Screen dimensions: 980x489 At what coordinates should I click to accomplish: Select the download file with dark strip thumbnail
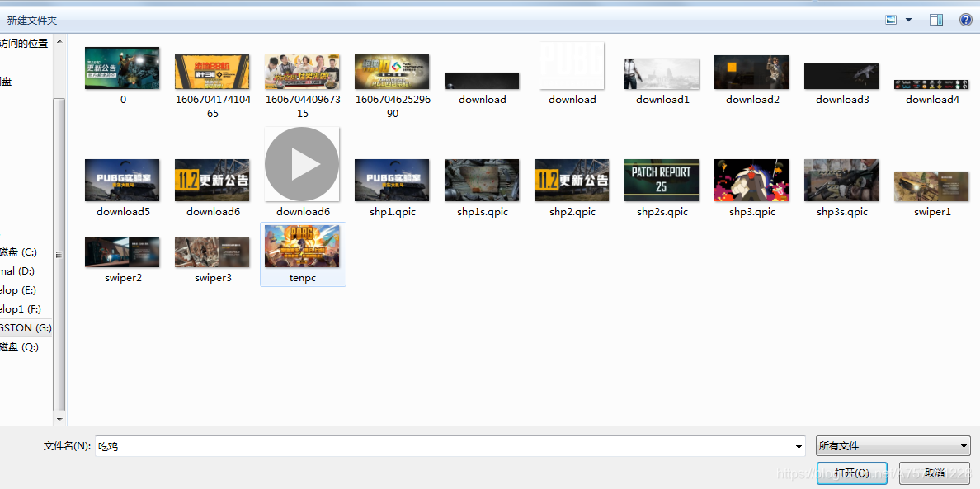482,87
